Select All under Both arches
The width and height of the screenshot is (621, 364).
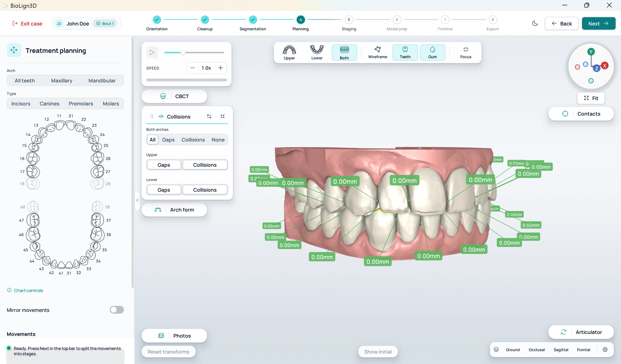(x=153, y=140)
